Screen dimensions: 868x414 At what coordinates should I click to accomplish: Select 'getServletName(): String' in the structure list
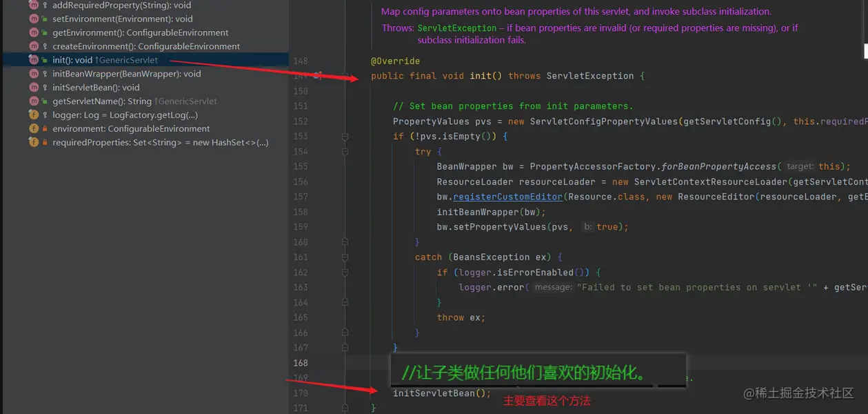102,101
